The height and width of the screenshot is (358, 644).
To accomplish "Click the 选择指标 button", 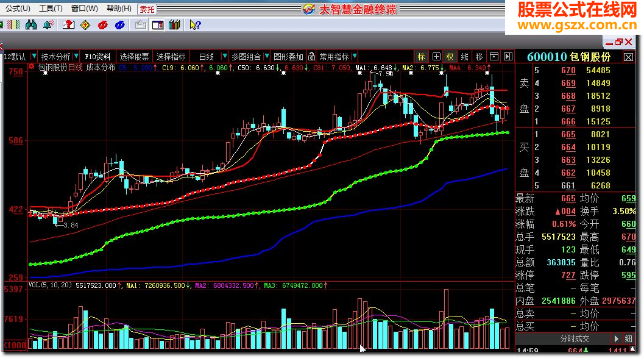I will click(x=171, y=57).
